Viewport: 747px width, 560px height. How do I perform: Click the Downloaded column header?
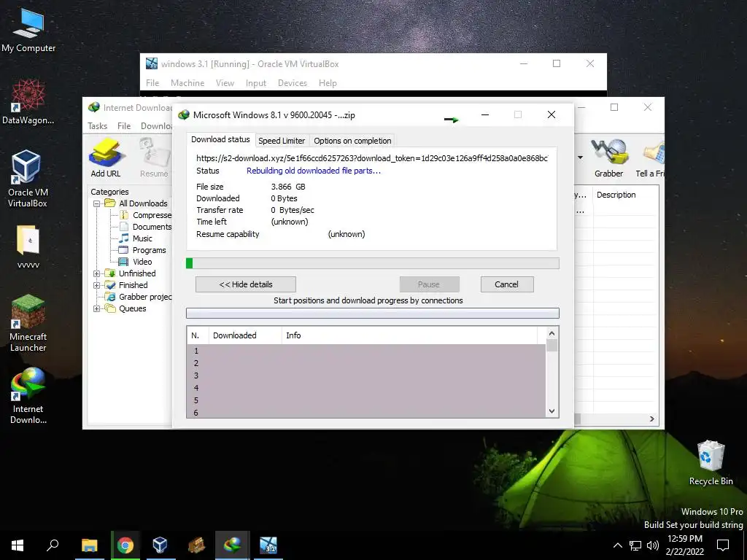(245, 335)
